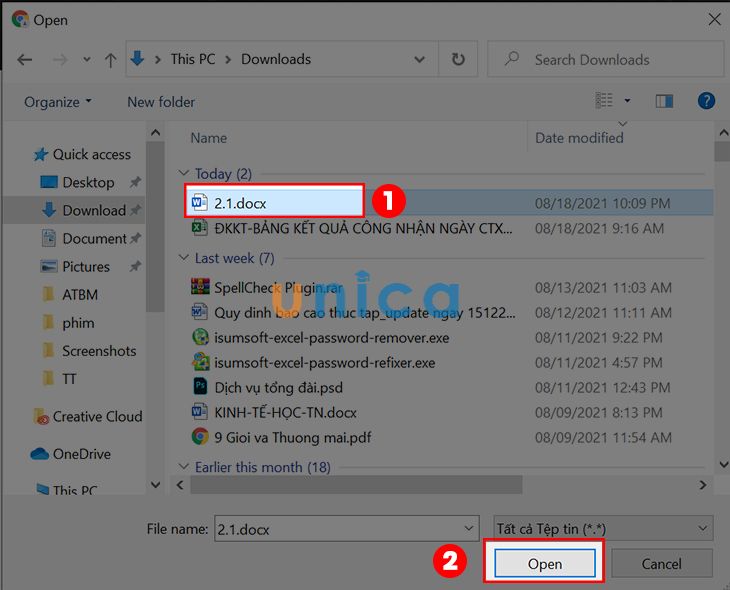Refresh the Downloads folder
Viewport: 730px width, 590px height.
click(x=458, y=59)
